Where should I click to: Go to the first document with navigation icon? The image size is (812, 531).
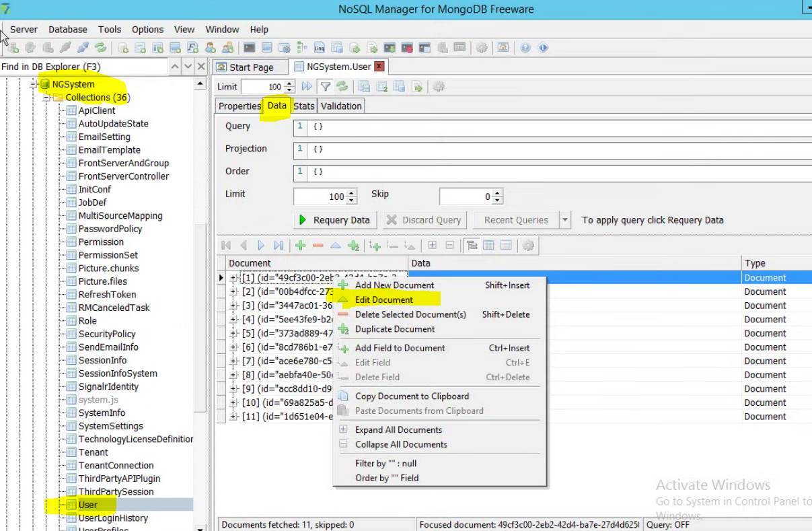[x=226, y=246]
